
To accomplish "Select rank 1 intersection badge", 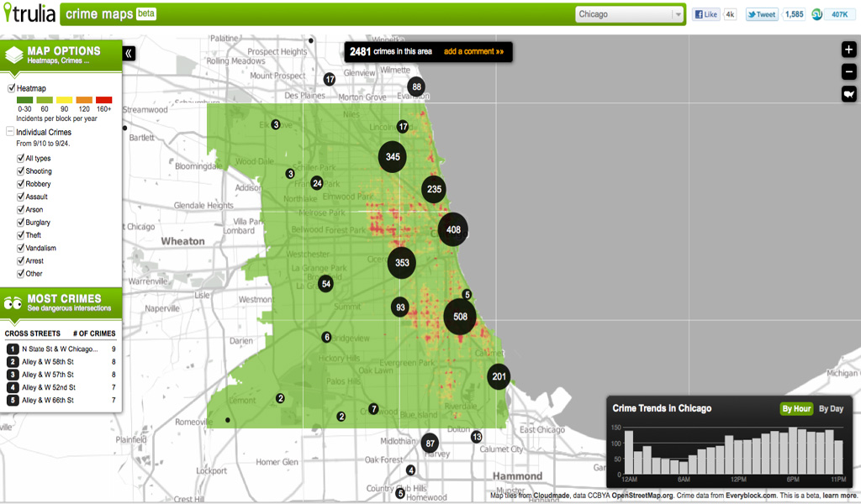I will tap(13, 349).
